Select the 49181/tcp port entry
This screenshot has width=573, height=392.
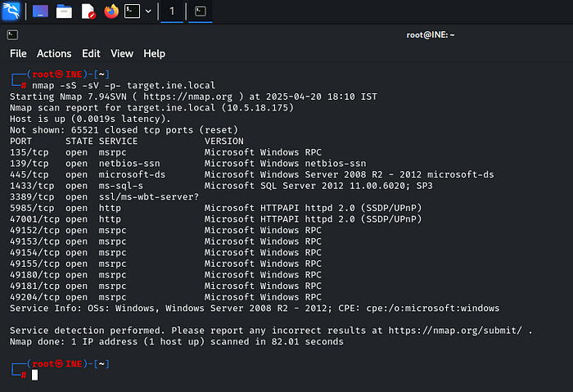point(34,286)
